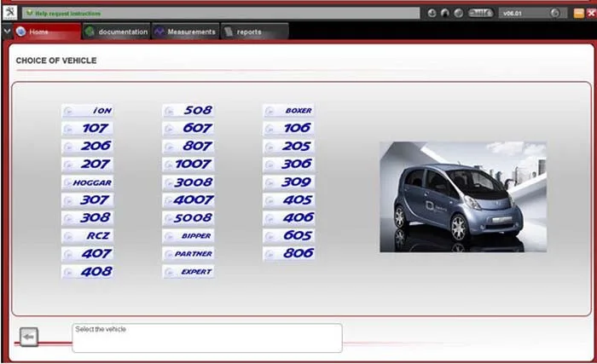The height and width of the screenshot is (364, 597).
Task: Expand the chevron left of the Home tab
Action: (7, 32)
